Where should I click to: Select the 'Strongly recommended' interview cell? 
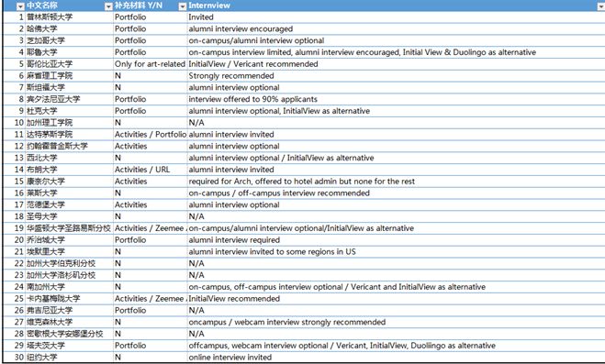click(231, 76)
